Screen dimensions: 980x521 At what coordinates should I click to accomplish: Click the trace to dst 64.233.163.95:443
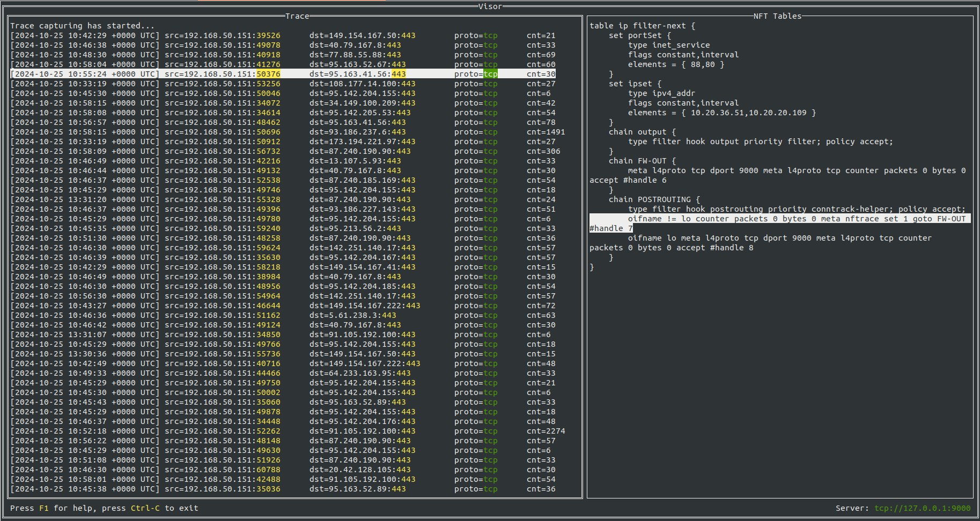[x=283, y=373]
